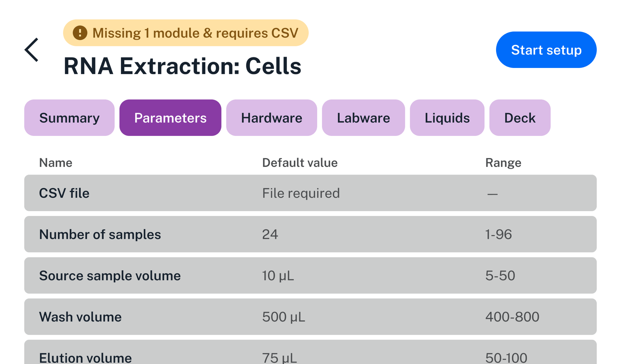
Task: Click the Range column header
Action: (503, 163)
